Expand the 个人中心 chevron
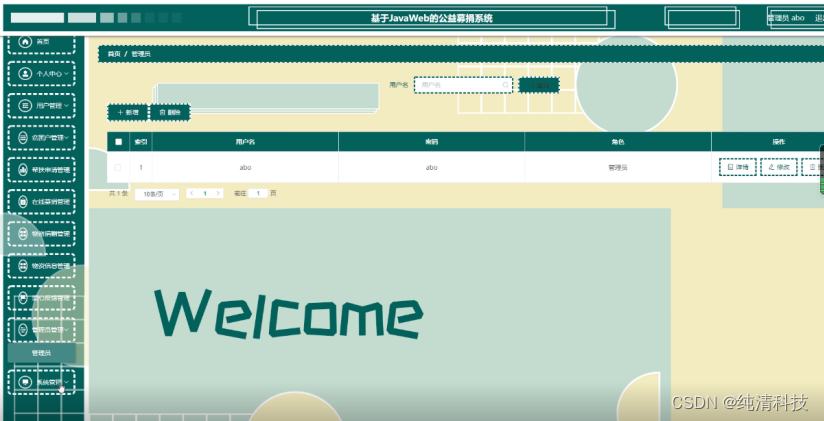Image resolution: width=824 pixels, height=421 pixels. [67, 74]
